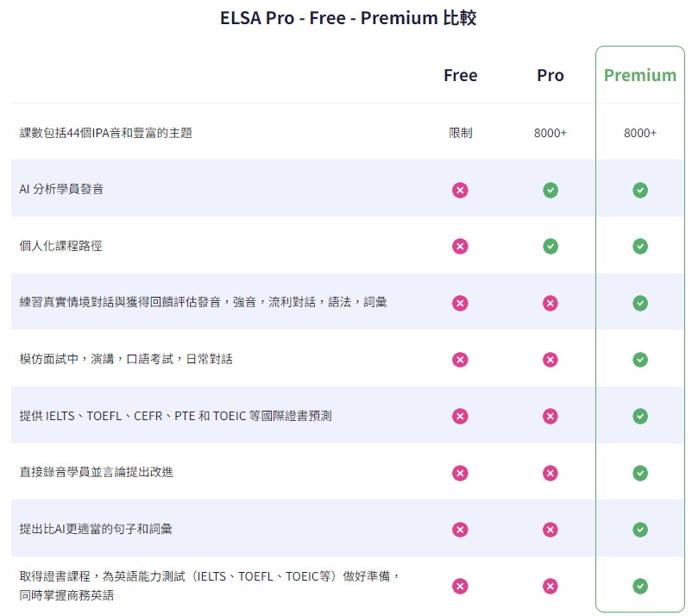Screen dimensions: 692x616
Task: Select the Free column header
Action: (460, 75)
